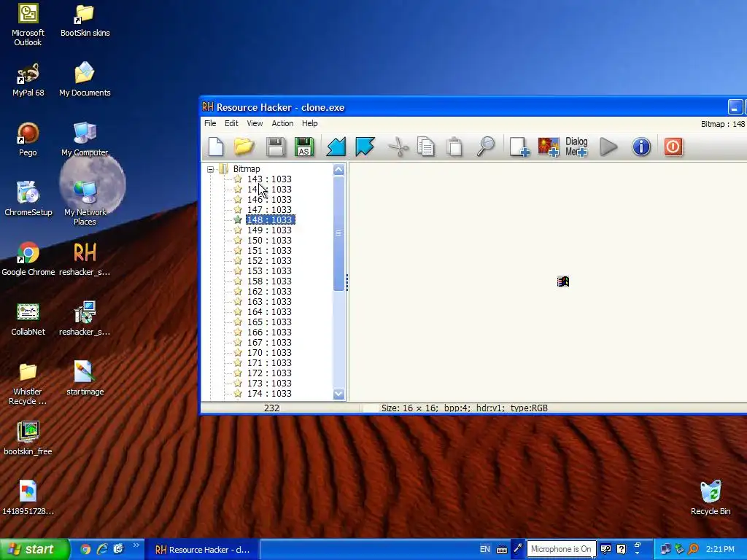Click the pane splitter grip dots

(x=347, y=282)
